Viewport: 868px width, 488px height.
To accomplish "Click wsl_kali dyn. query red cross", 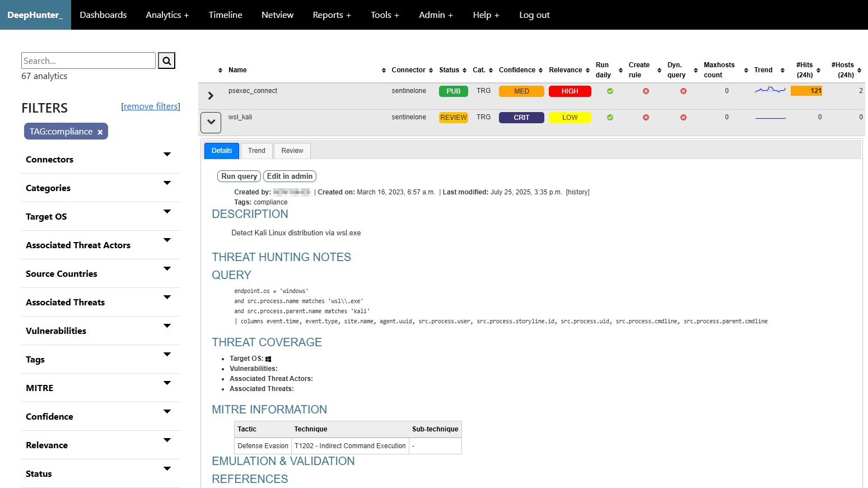I will click(683, 117).
